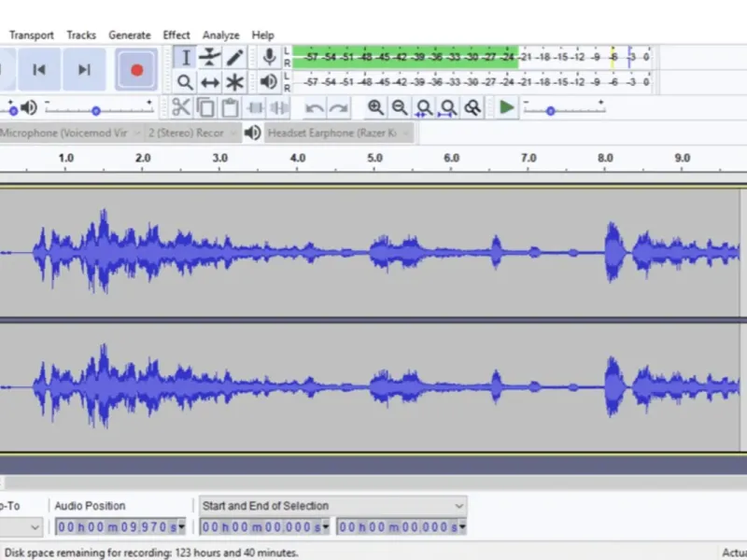Undo the last action
Viewport: 747px width, 560px height.
(315, 108)
